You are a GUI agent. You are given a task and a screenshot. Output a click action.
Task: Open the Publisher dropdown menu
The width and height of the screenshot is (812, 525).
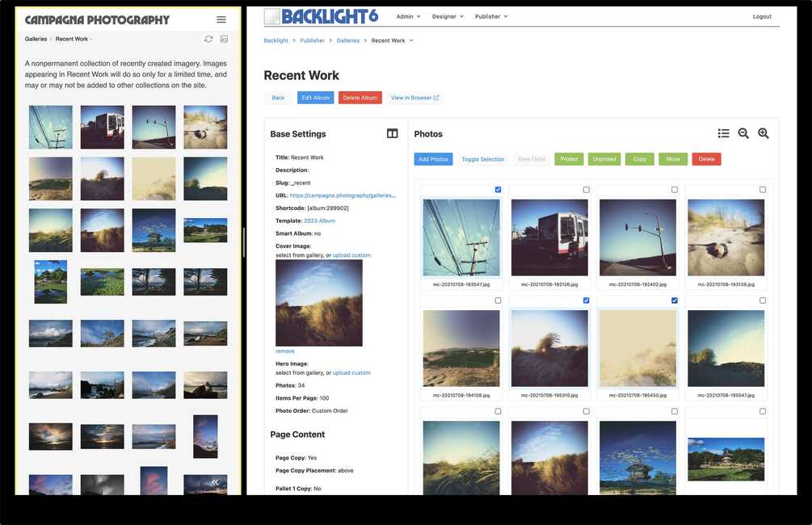click(x=491, y=17)
